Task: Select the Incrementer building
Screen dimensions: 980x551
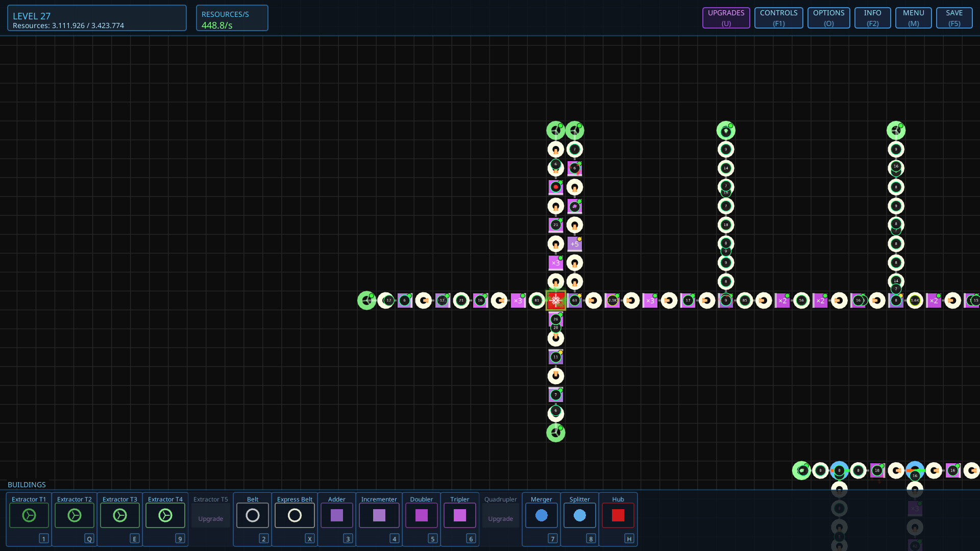Action: [x=379, y=515]
